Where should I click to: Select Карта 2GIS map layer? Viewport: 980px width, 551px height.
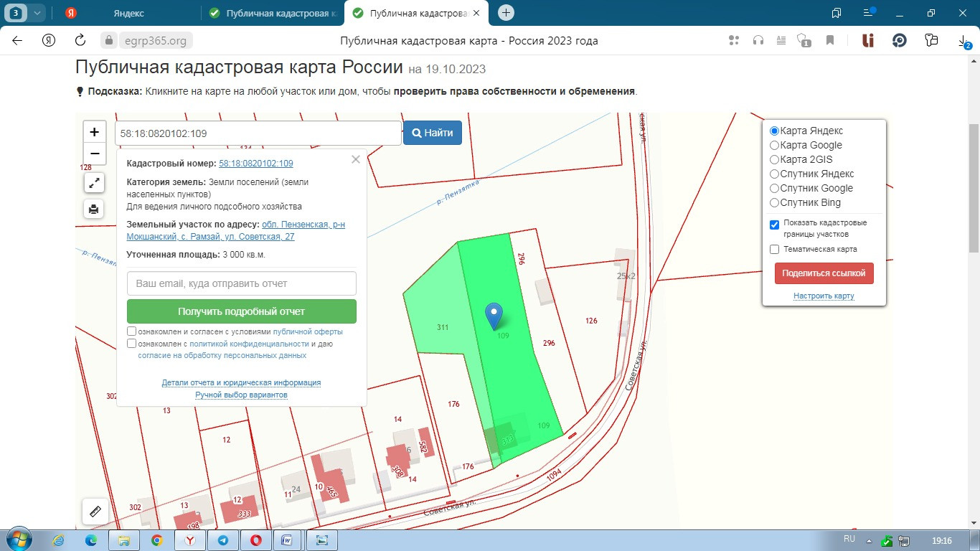pyautogui.click(x=774, y=159)
